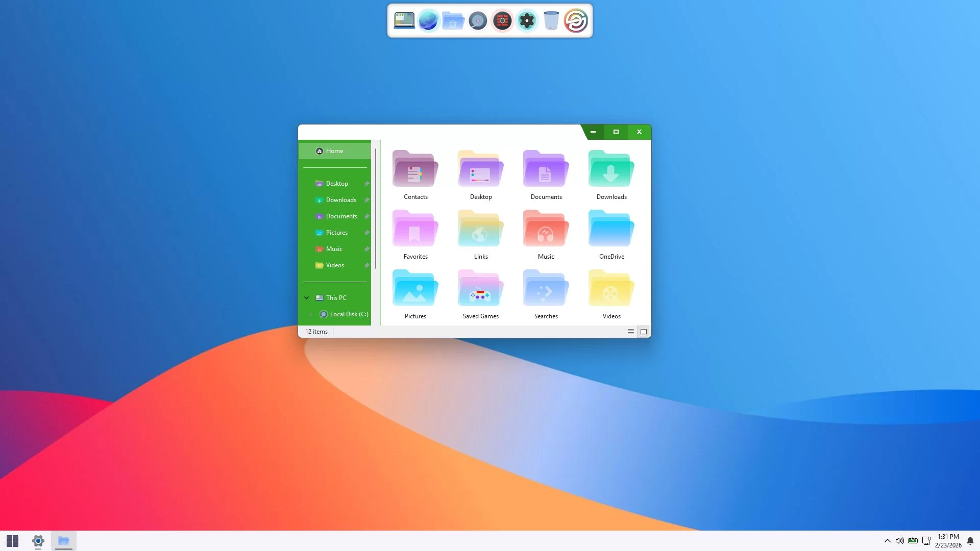The width and height of the screenshot is (980, 551).
Task: Click the sidebar vertical scrollbar
Action: coord(376,209)
